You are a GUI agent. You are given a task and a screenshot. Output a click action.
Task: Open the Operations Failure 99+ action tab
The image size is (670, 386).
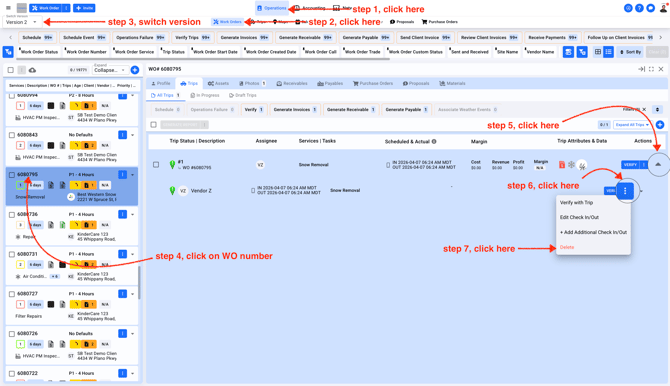141,38
